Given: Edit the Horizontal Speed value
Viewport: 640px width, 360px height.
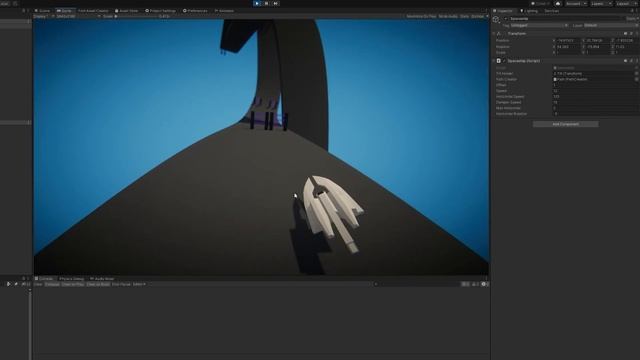Looking at the screenshot, I should coord(596,96).
